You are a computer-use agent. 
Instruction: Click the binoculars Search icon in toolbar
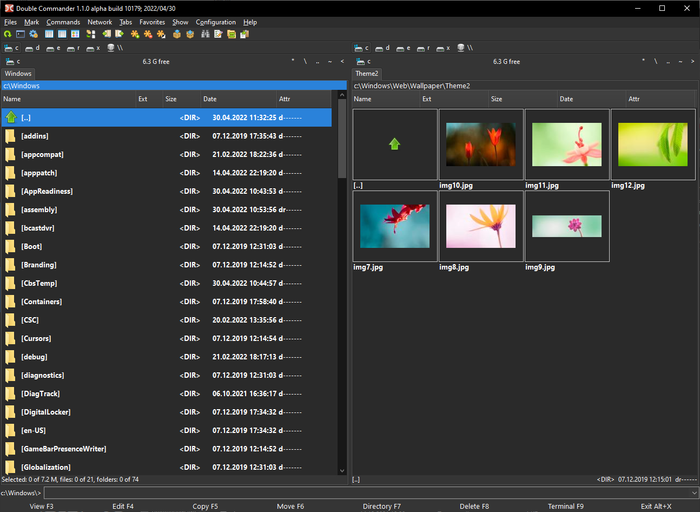[206, 34]
